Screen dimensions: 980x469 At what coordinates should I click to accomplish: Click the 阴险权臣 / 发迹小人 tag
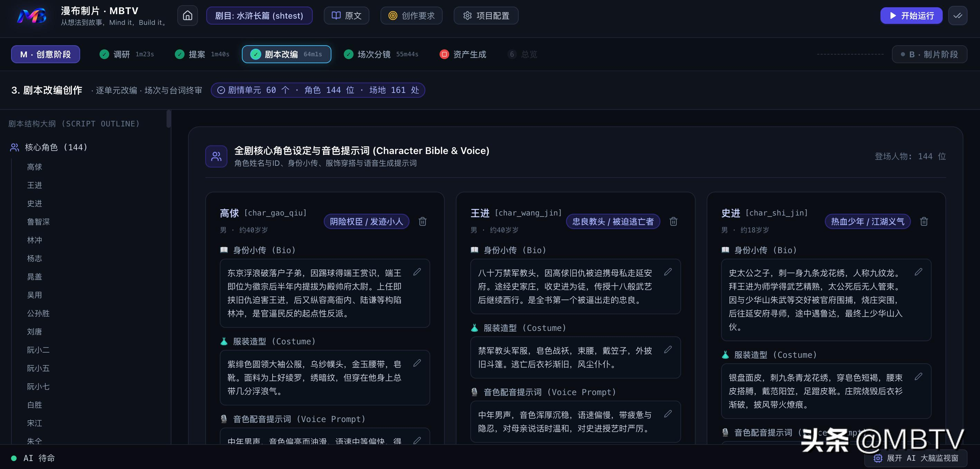click(366, 222)
